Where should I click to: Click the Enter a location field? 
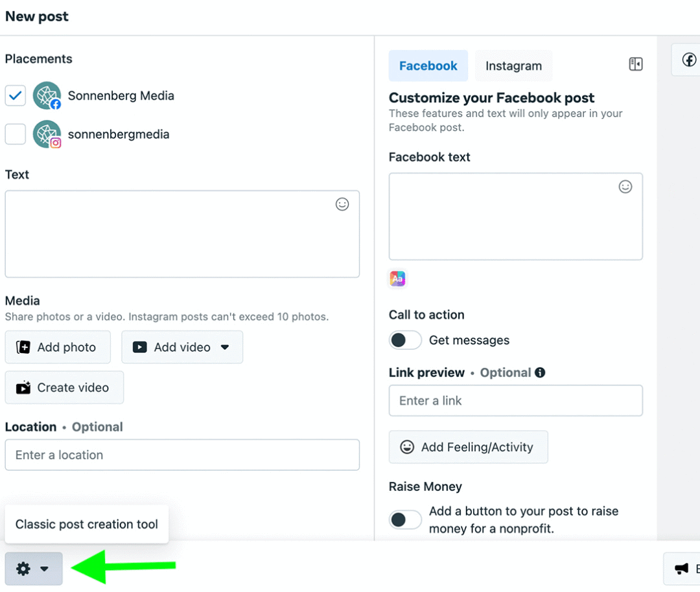click(183, 455)
